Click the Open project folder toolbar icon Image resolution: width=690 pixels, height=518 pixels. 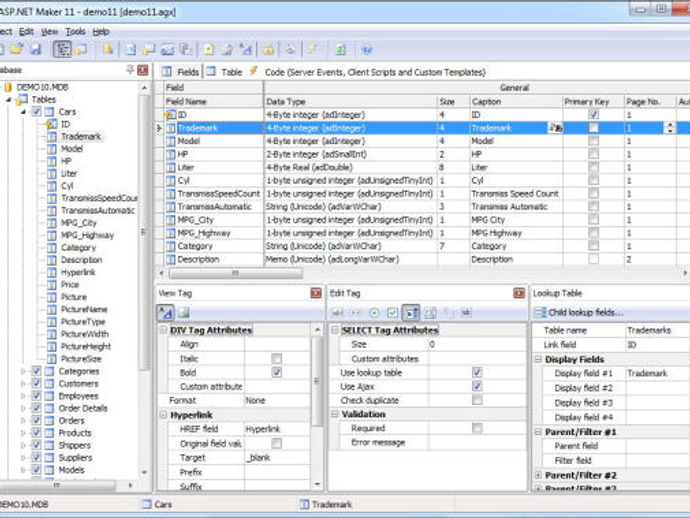click(16, 49)
